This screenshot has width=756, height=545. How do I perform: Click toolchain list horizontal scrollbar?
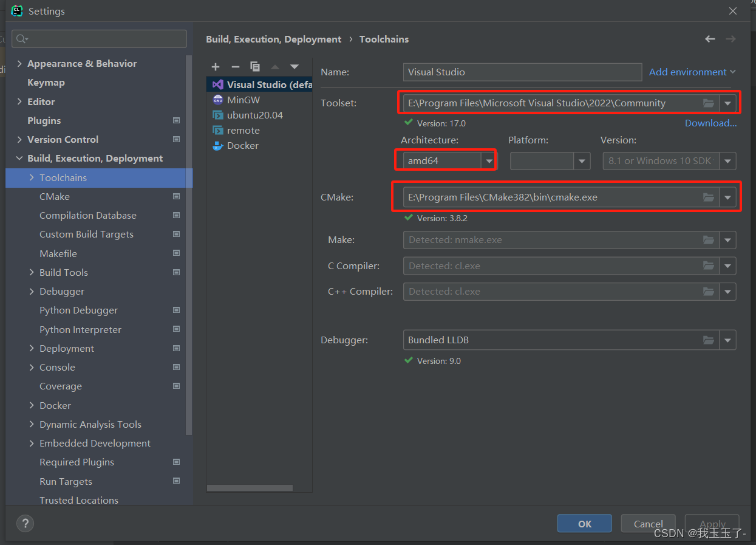pos(250,488)
